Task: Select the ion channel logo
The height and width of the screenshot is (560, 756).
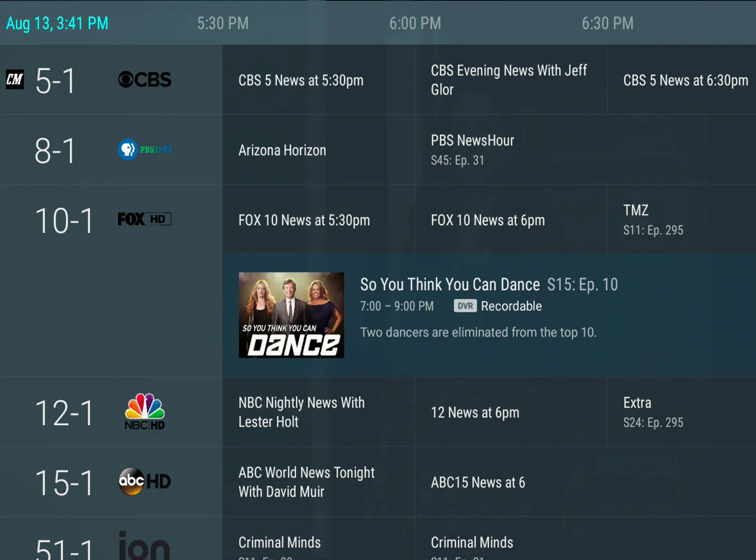Action: point(144,546)
